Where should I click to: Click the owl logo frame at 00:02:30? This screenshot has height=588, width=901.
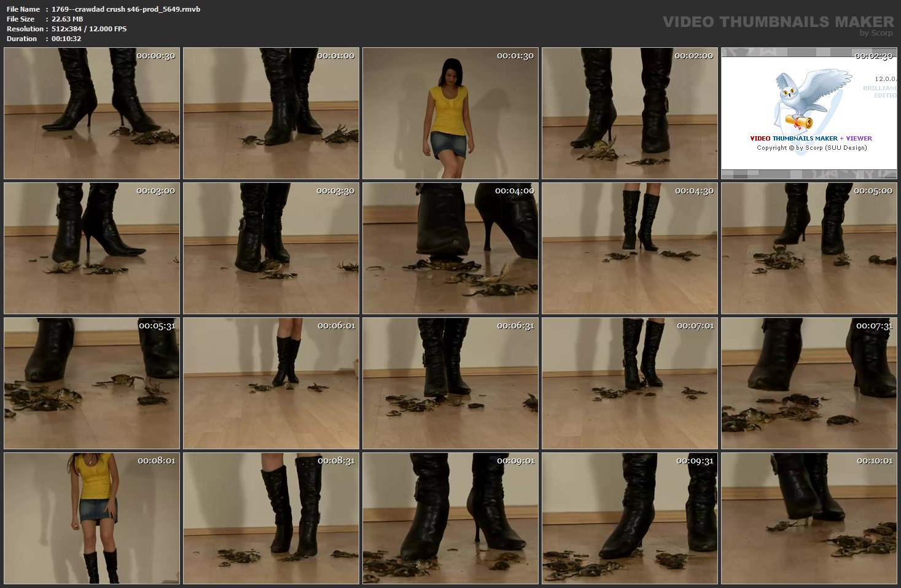(x=809, y=114)
